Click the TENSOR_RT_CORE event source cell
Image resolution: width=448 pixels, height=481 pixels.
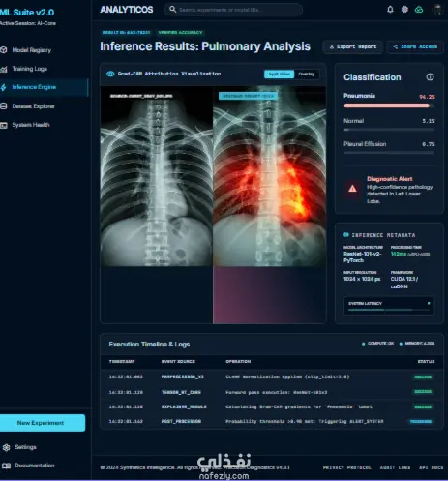coord(181,392)
